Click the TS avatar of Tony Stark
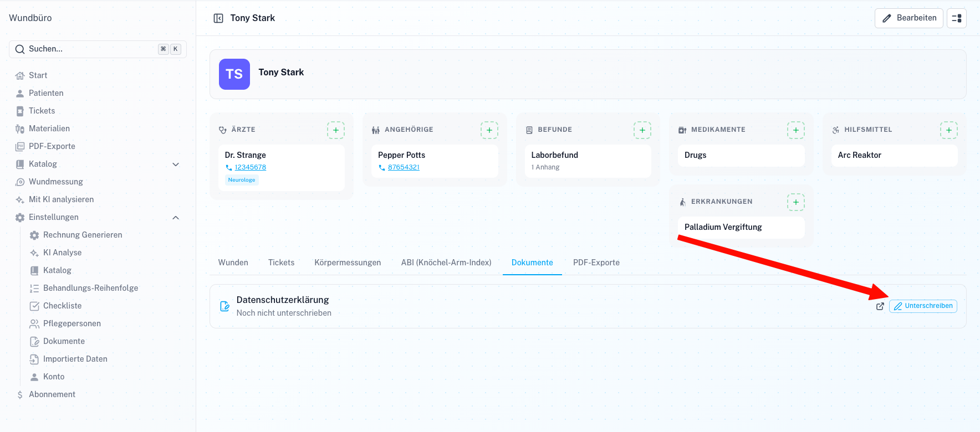 pyautogui.click(x=234, y=74)
